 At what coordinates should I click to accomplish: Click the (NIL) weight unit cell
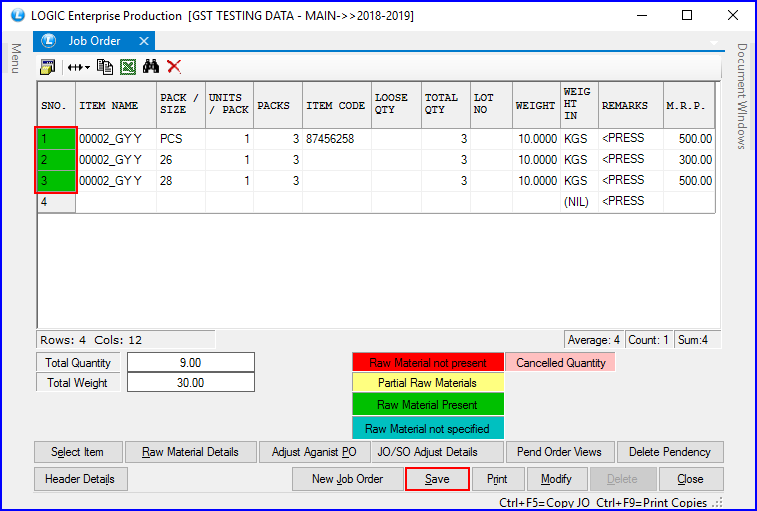point(579,202)
